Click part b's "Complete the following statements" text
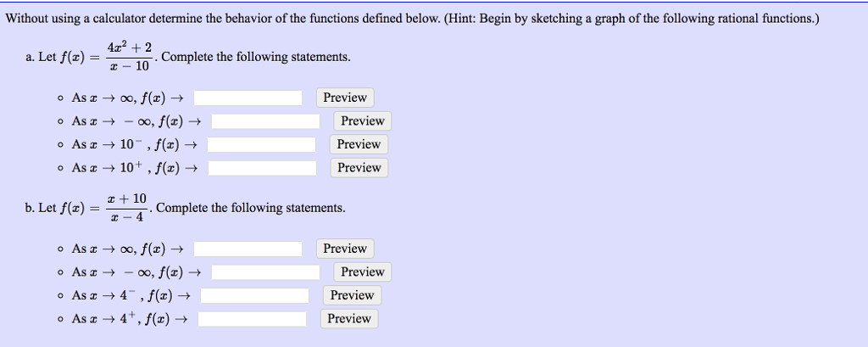 tap(251, 208)
